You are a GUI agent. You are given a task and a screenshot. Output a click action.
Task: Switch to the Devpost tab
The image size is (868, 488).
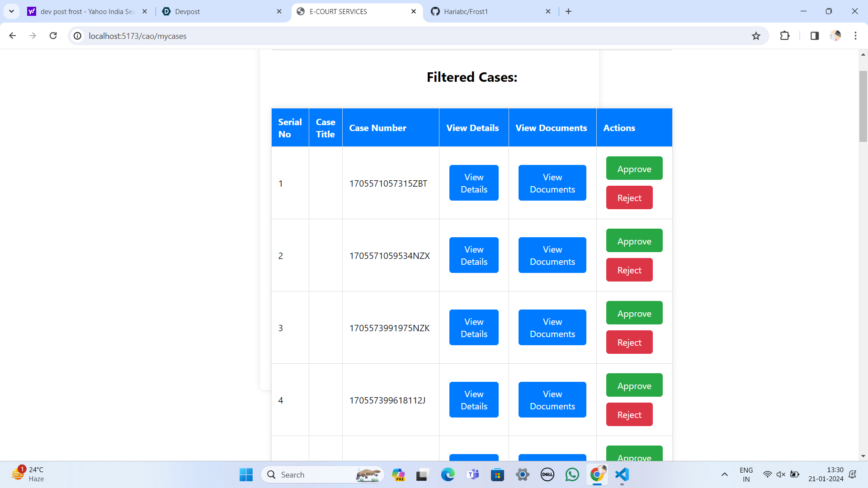pyautogui.click(x=222, y=11)
